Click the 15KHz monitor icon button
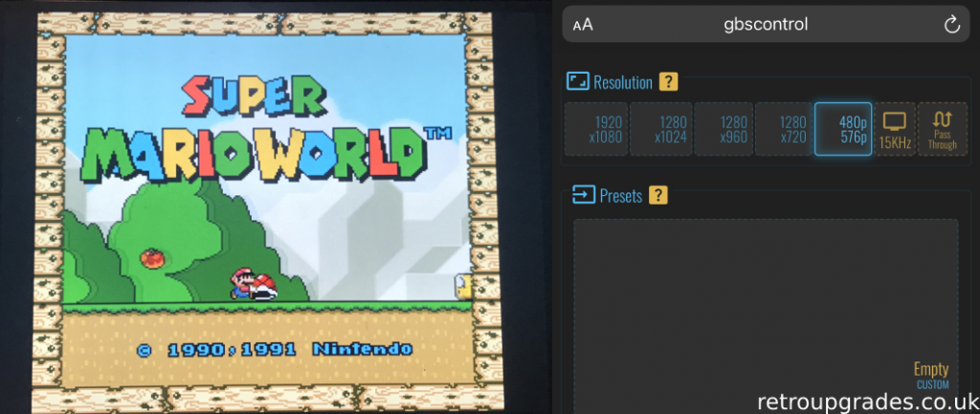 coord(895,129)
